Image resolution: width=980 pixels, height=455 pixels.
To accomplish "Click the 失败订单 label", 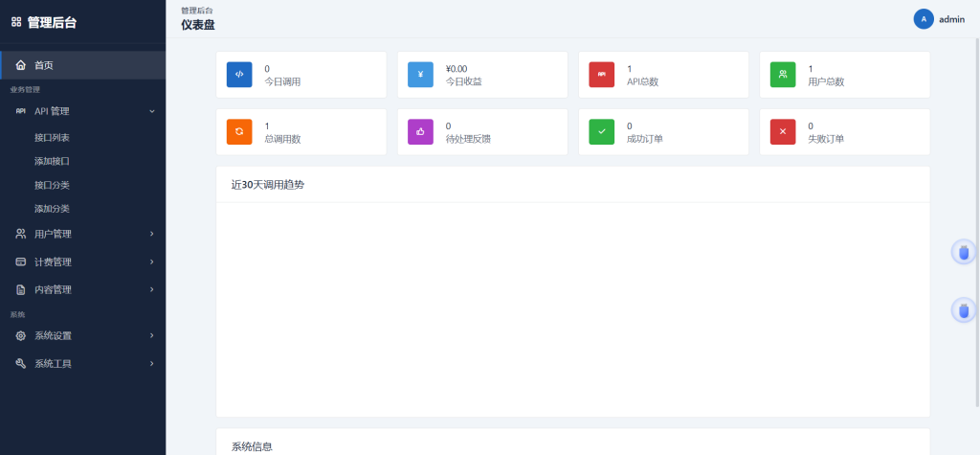I will tap(826, 139).
